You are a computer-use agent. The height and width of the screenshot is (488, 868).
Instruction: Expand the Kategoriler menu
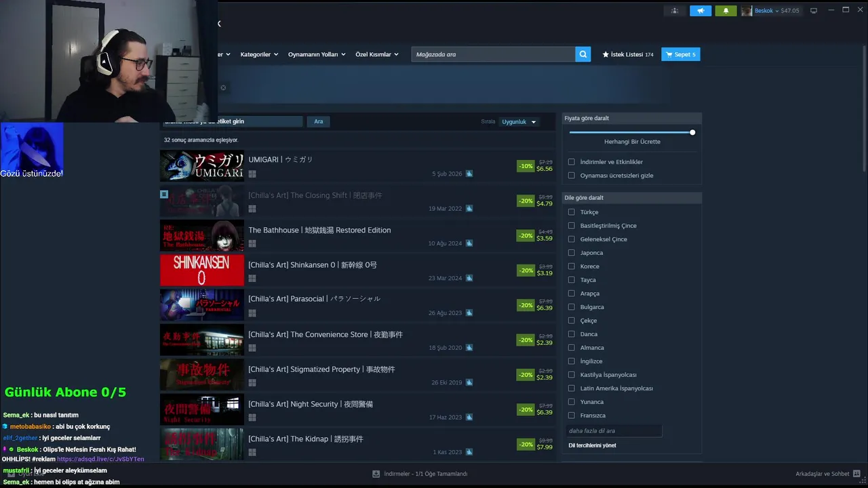(259, 54)
